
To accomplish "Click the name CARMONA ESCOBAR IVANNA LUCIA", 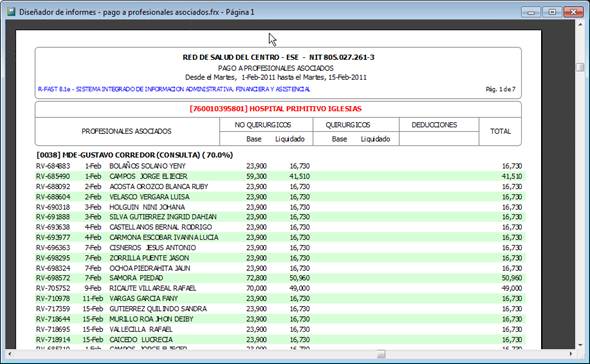I will [x=164, y=237].
